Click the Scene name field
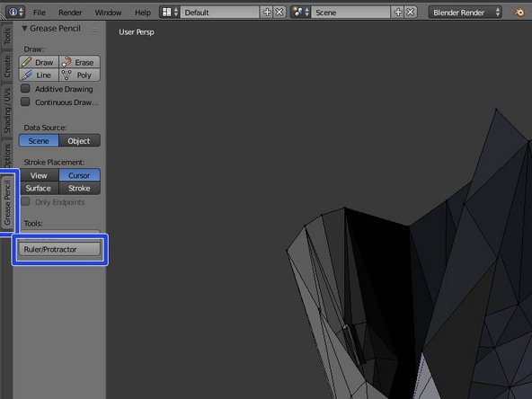Viewport: 532px width, 399px height. (350, 13)
